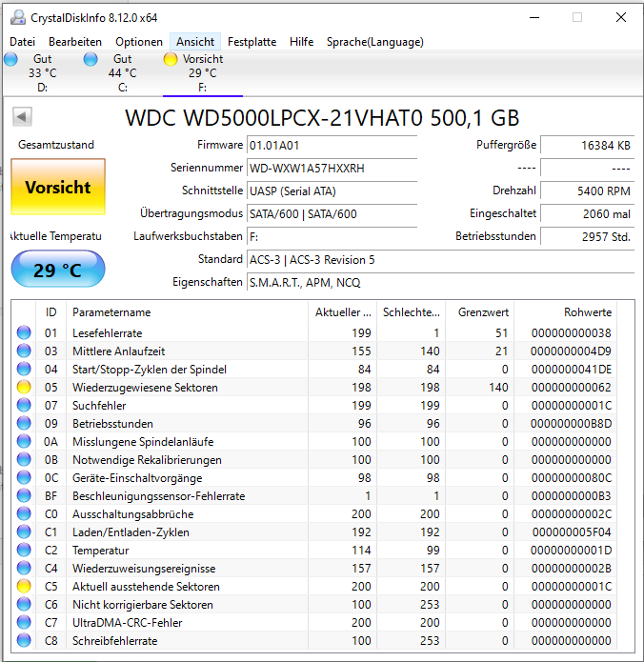Image resolution: width=644 pixels, height=662 pixels.
Task: Minimize the CrystalDiskInfo window
Action: pyautogui.click(x=534, y=17)
